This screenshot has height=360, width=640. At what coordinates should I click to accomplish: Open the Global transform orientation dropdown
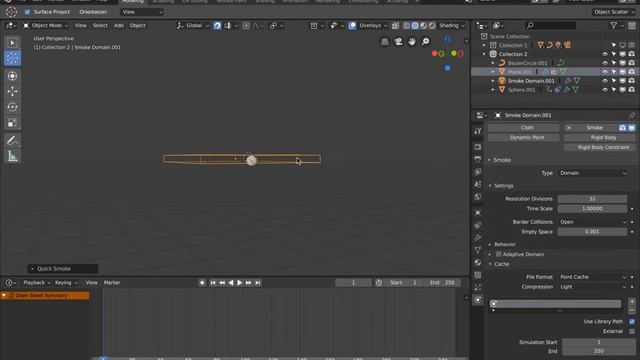(193, 26)
